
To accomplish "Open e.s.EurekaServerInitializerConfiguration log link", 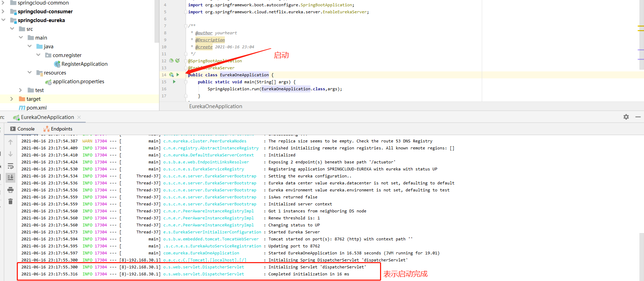I will (x=212, y=232).
